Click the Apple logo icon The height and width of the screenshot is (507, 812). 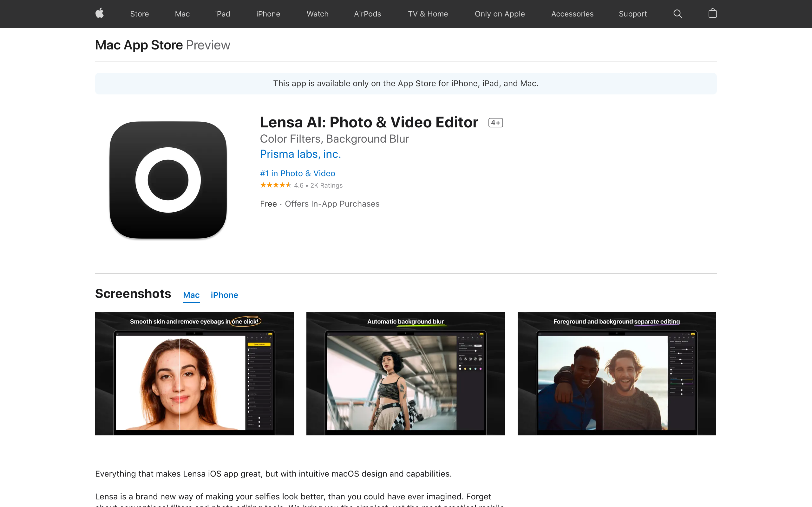click(x=100, y=14)
